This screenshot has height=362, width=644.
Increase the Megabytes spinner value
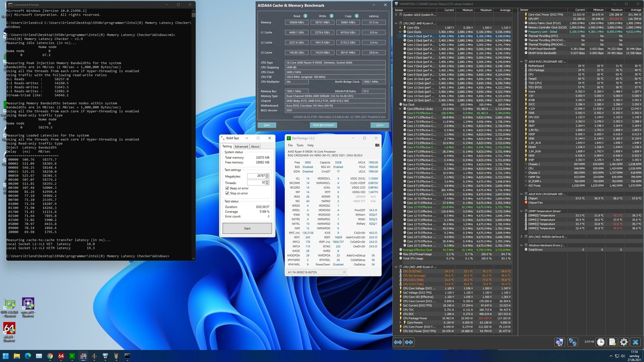(267, 174)
